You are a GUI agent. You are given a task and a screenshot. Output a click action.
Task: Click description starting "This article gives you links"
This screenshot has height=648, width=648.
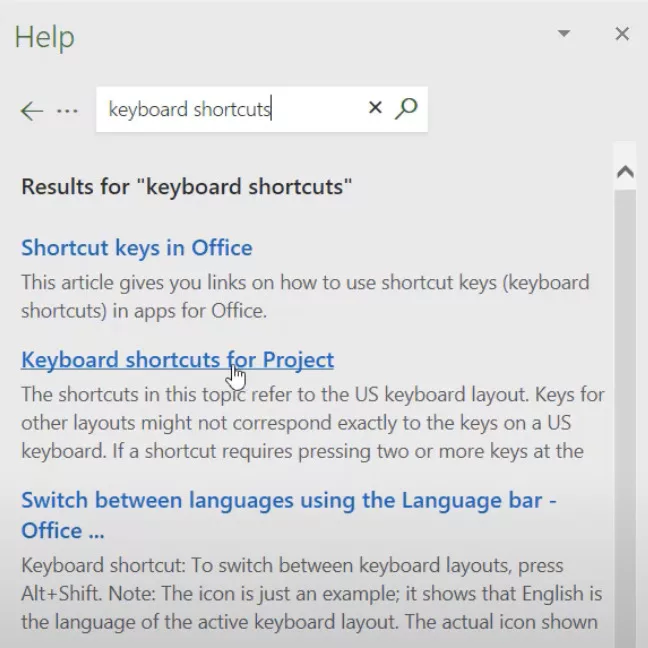coord(305,297)
